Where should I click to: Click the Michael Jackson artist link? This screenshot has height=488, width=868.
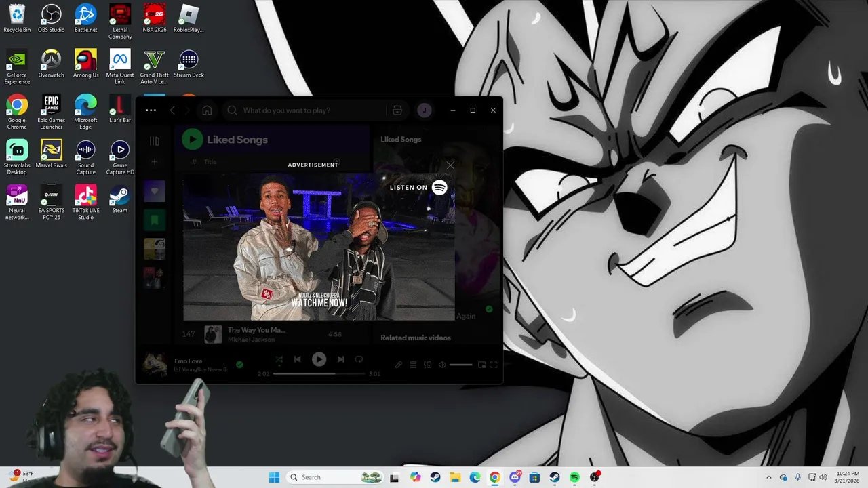point(251,339)
